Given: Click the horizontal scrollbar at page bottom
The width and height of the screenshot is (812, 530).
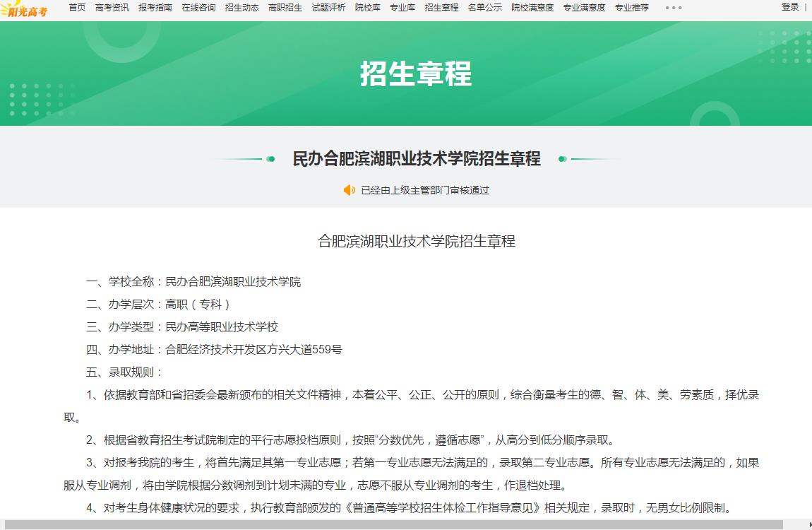Looking at the screenshot, I should [x=393, y=525].
